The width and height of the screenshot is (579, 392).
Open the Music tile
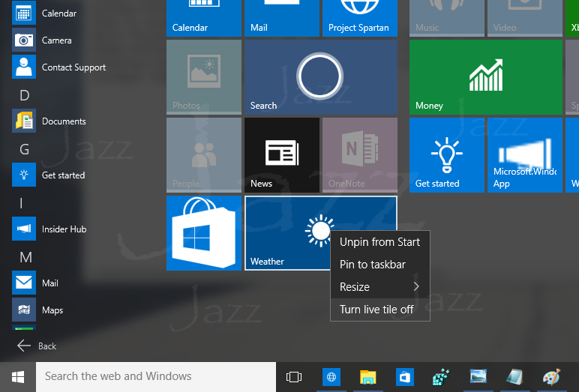point(447,18)
